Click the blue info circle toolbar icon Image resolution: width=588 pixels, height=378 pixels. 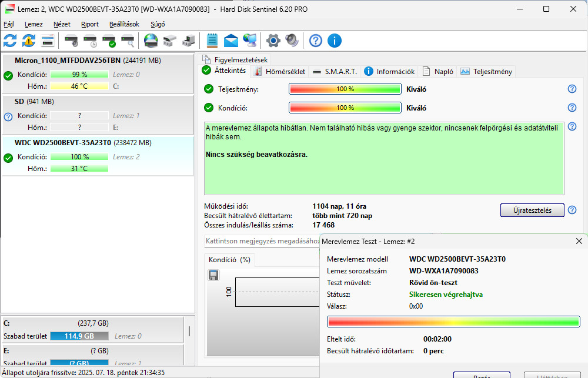(x=334, y=41)
